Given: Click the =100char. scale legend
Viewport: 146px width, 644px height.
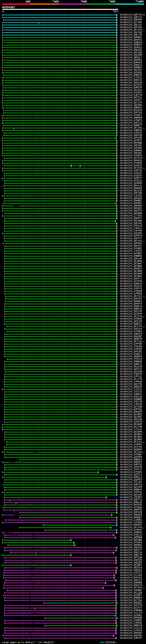Looking at the screenshot, I should [x=108, y=642].
